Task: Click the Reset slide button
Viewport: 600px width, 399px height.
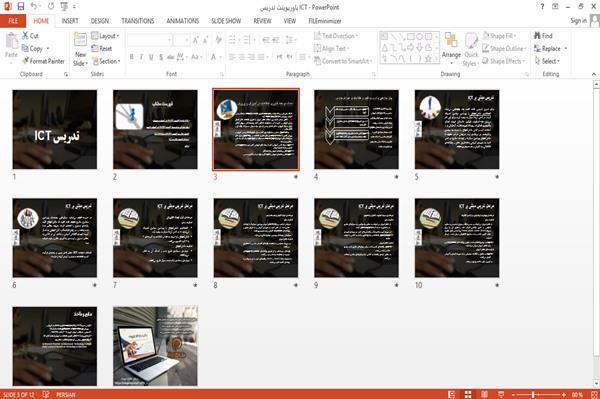Action: 102,49
